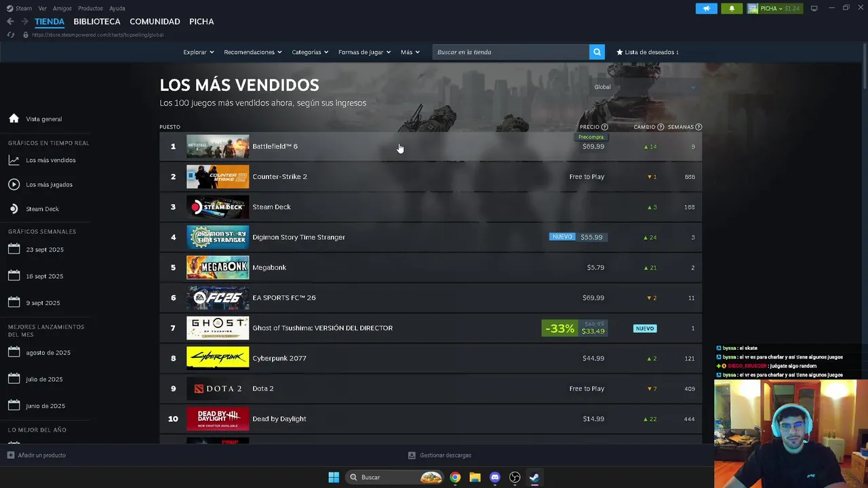Open Lista de deseados link

coord(648,52)
